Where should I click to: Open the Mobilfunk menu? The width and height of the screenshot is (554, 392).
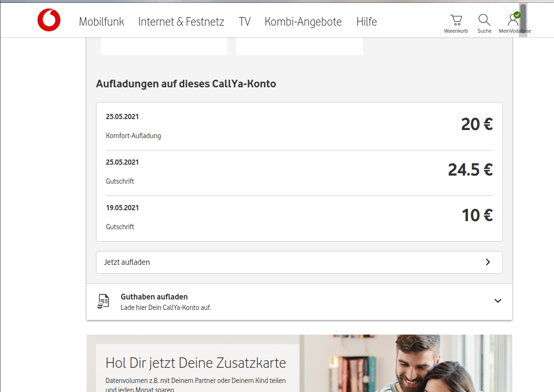[x=101, y=22]
